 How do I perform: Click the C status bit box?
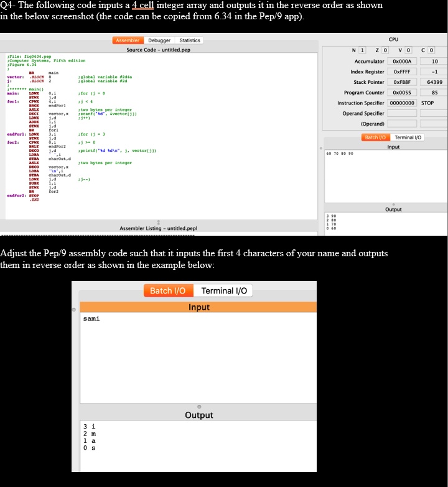[x=431, y=50]
